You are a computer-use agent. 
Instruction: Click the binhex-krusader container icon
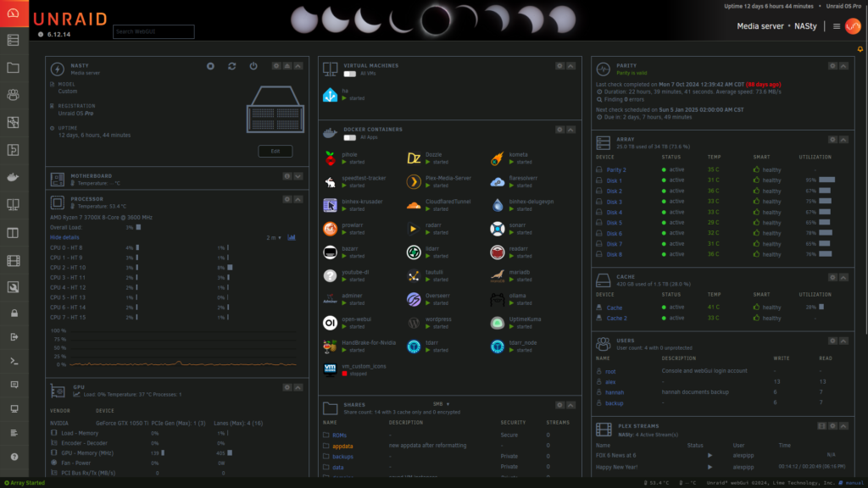(x=330, y=205)
